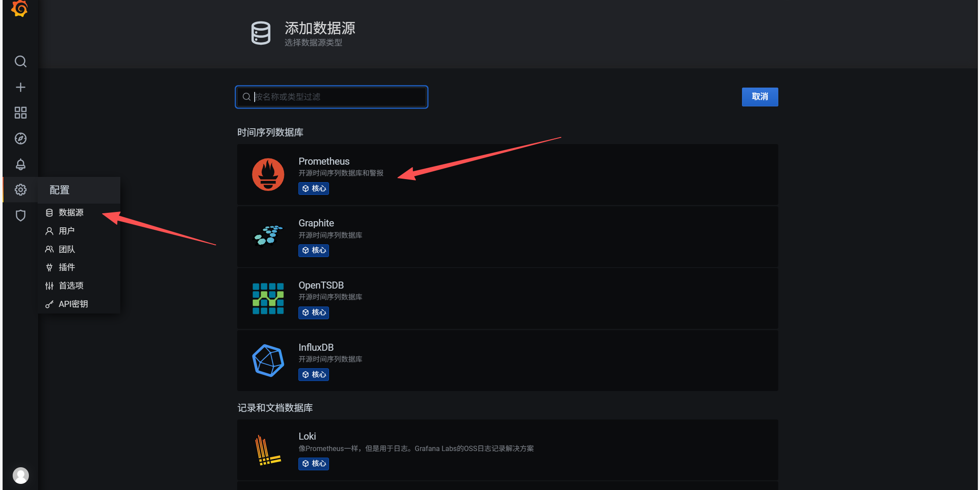Image resolution: width=980 pixels, height=490 pixels.
Task: Open the server admin shield icon
Action: (x=20, y=215)
